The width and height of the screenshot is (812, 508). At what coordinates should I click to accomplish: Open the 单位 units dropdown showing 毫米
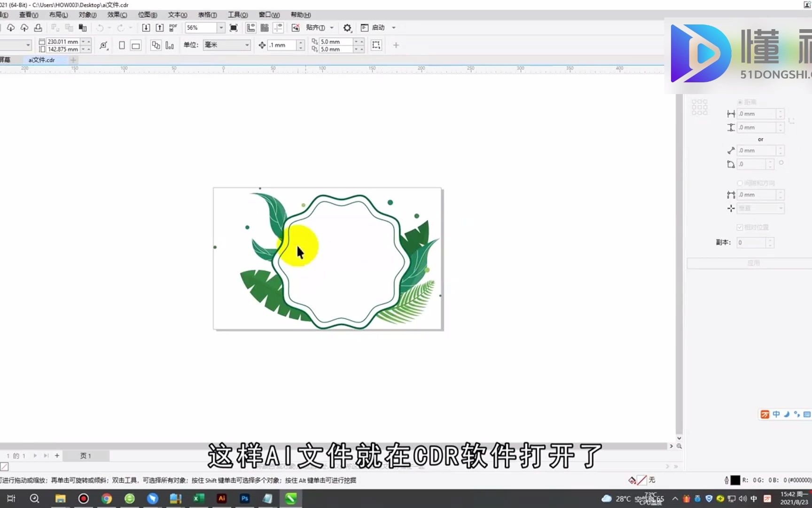[x=226, y=45]
